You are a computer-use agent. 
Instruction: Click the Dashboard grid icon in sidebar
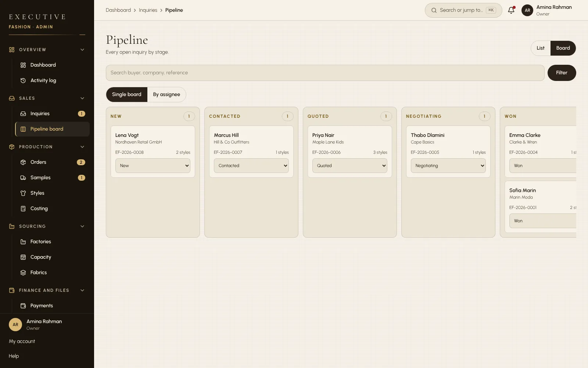tap(23, 65)
